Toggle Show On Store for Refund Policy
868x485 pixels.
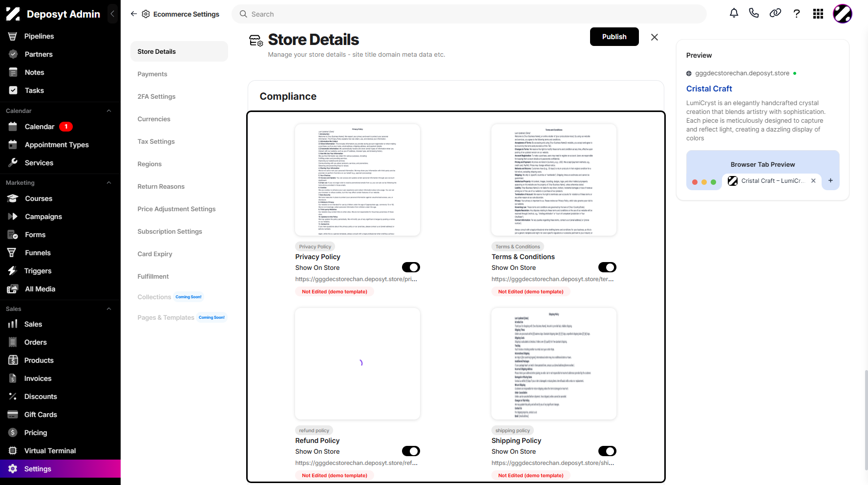tap(411, 451)
